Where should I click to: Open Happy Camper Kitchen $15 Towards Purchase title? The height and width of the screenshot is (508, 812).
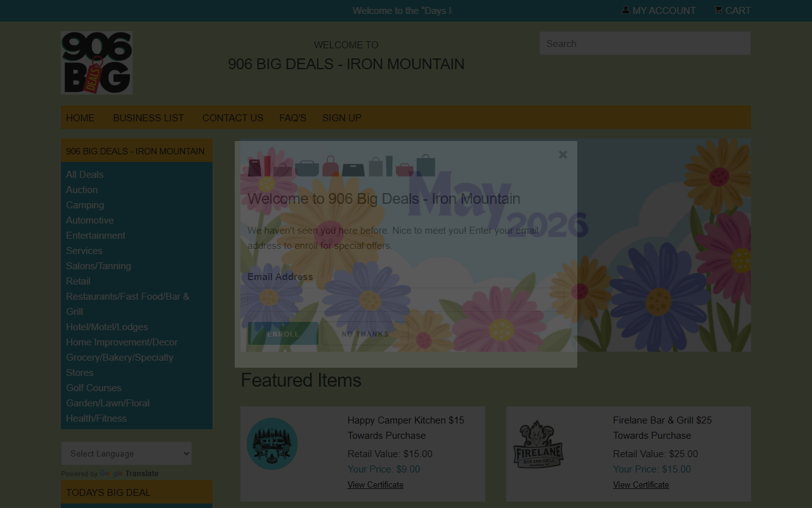406,428
